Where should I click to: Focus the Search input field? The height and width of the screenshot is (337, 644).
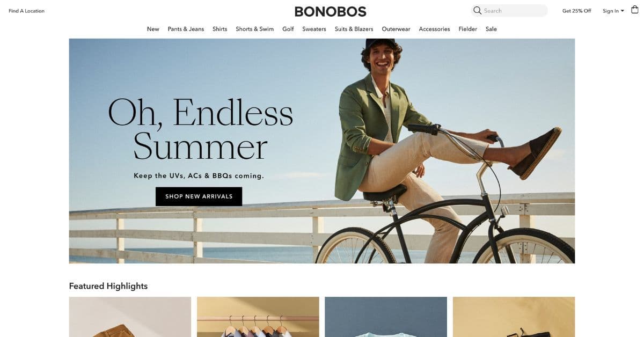tap(509, 11)
